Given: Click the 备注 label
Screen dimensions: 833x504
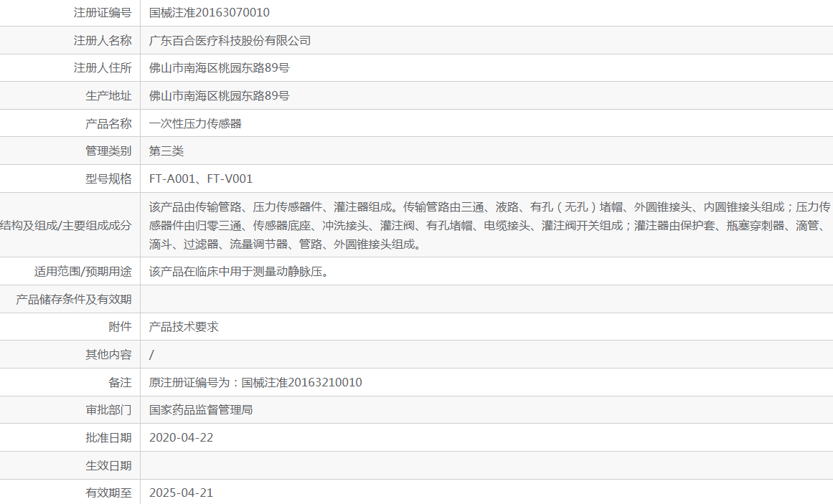Looking at the screenshot, I should (120, 382).
